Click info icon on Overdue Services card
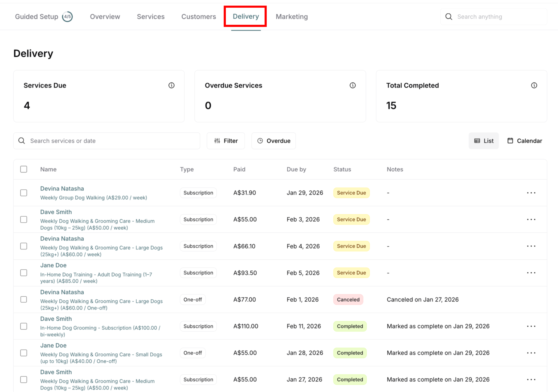This screenshot has height=392, width=558. pyautogui.click(x=353, y=85)
